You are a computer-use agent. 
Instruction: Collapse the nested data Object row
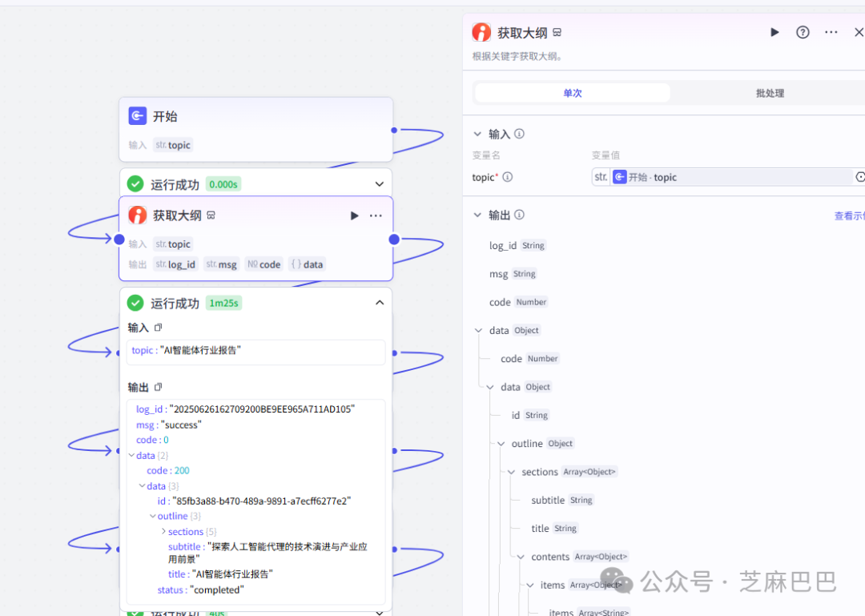pyautogui.click(x=489, y=387)
